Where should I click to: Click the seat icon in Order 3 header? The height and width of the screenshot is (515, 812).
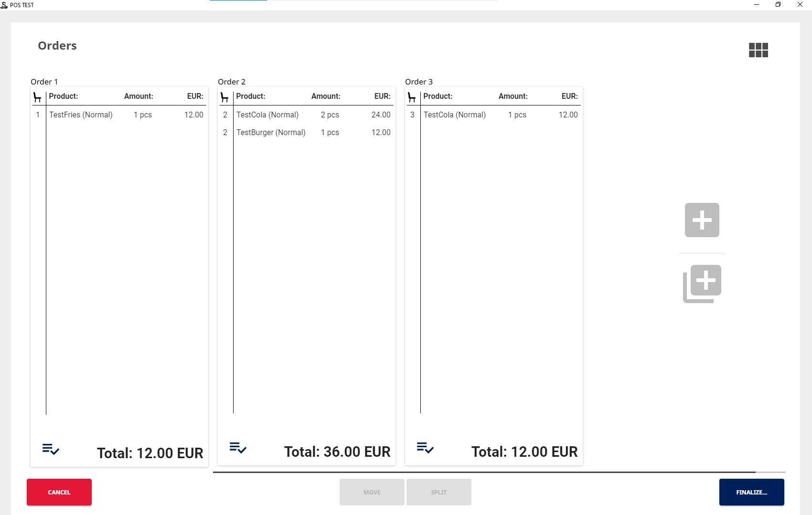click(x=412, y=96)
